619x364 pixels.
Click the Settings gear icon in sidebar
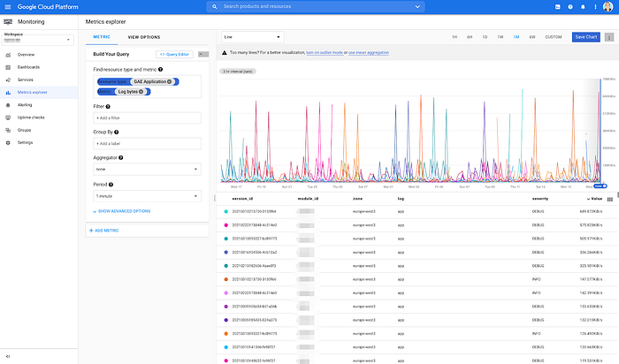[8, 143]
